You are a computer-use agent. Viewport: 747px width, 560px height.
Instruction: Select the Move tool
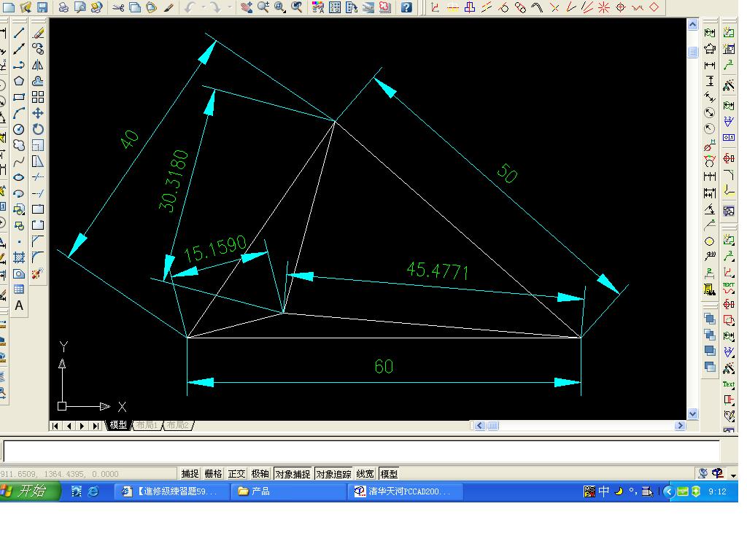click(38, 113)
